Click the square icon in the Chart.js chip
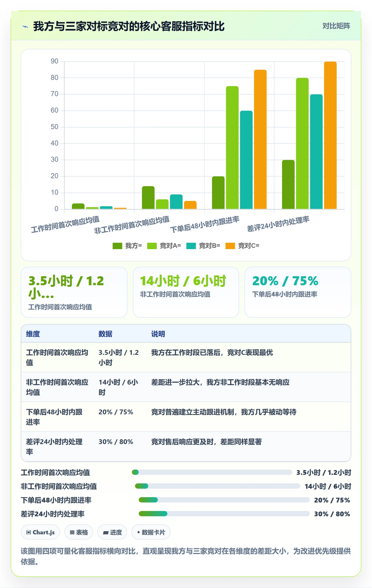 click(29, 532)
